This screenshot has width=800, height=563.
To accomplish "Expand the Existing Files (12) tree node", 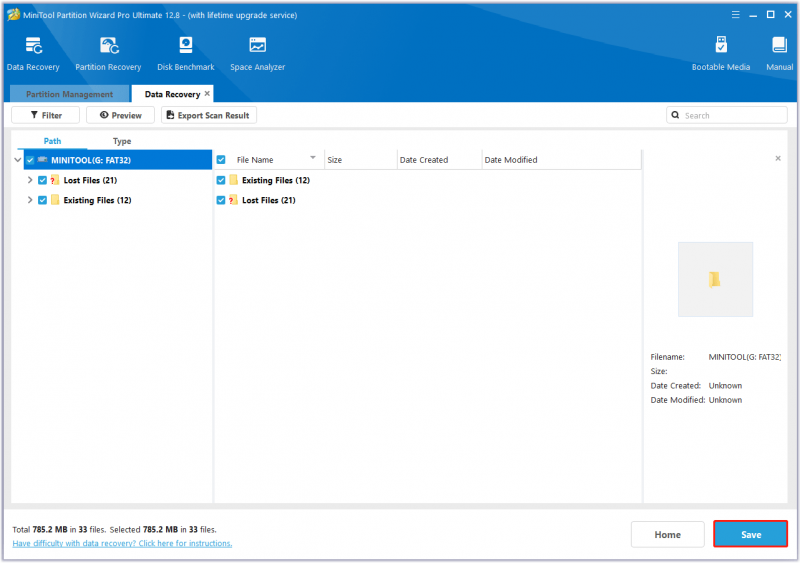I will 30,200.
